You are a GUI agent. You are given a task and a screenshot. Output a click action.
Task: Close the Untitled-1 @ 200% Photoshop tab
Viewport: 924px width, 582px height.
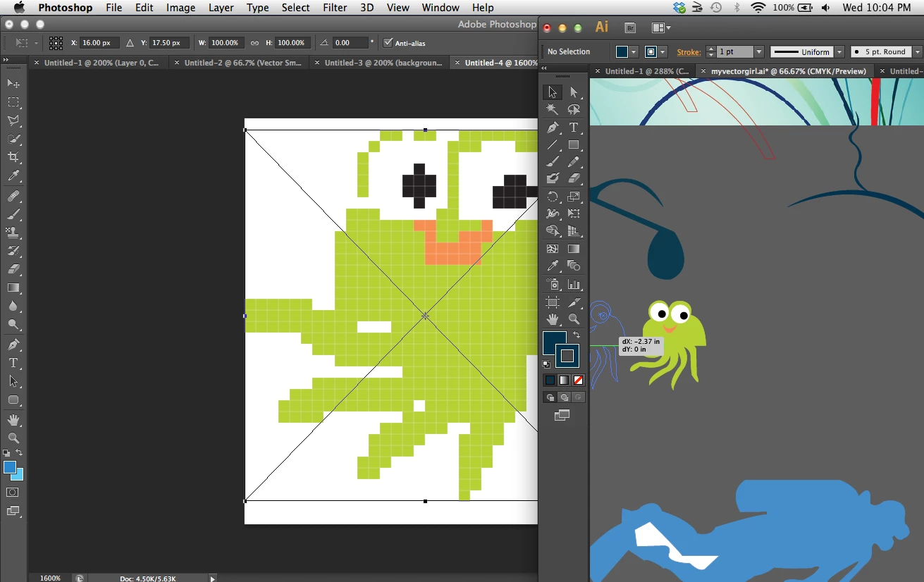(x=37, y=63)
